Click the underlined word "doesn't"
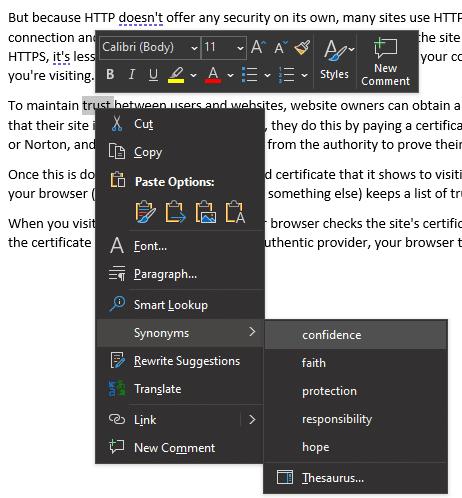The image size is (462, 498). click(x=141, y=18)
